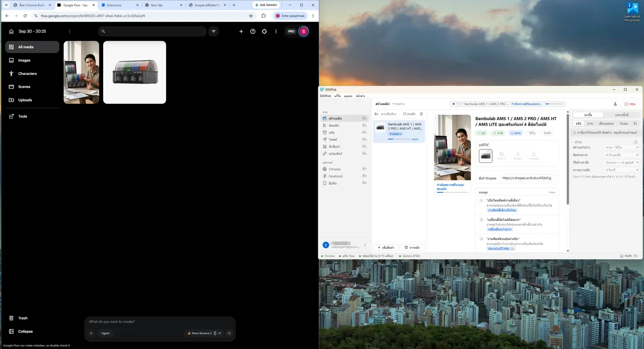Toggle the บันทึก step chip
The width and height of the screenshot is (644, 349).
click(548, 133)
